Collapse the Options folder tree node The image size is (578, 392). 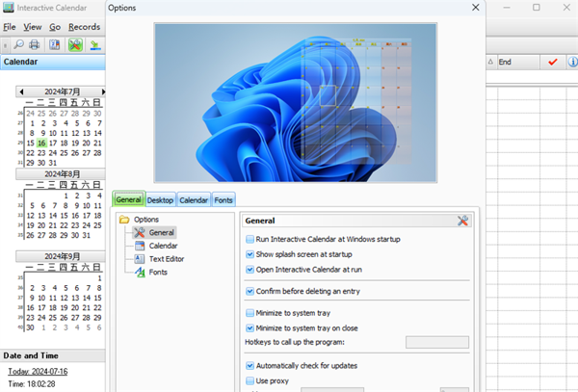coord(123,220)
